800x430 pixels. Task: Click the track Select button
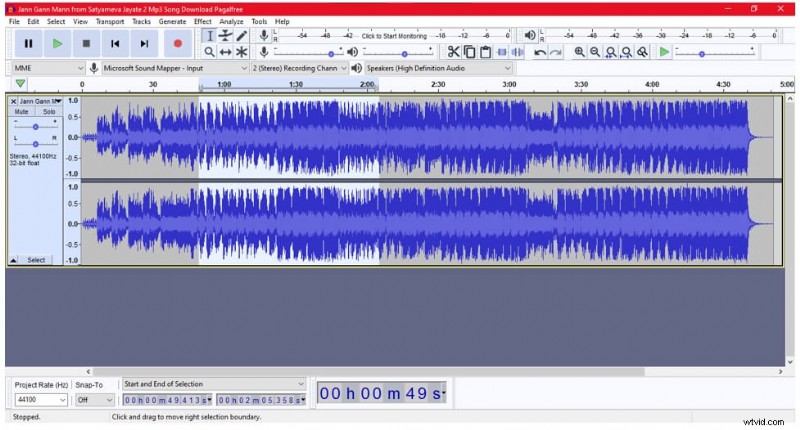point(36,260)
